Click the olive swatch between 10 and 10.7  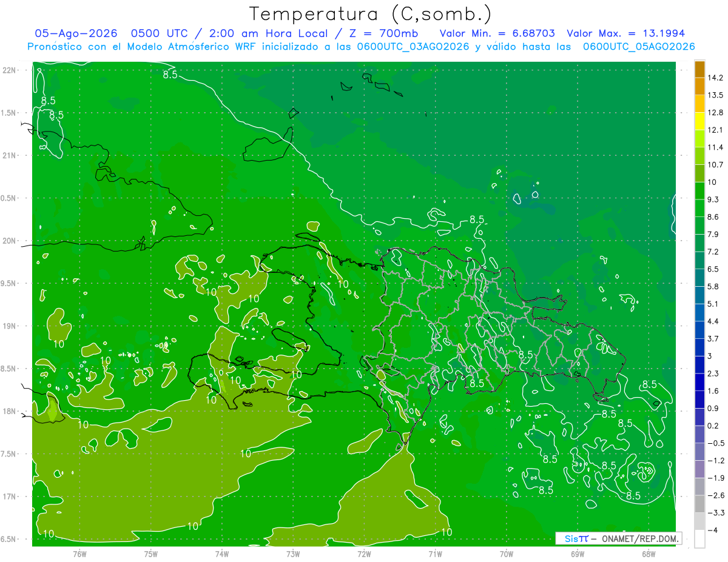(699, 173)
